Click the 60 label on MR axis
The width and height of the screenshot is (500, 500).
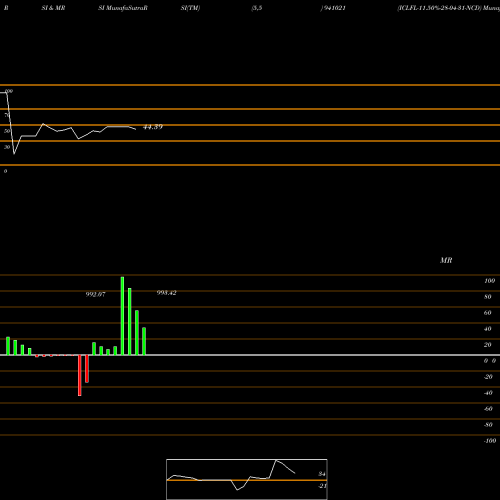487,313
